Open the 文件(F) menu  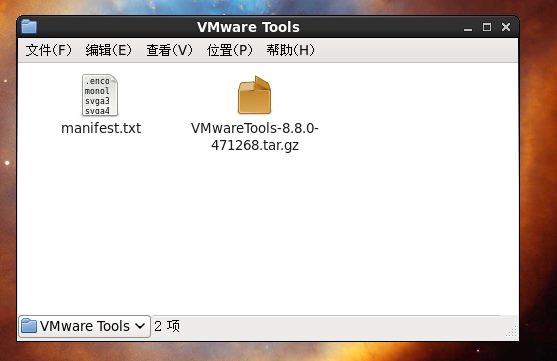tap(49, 50)
